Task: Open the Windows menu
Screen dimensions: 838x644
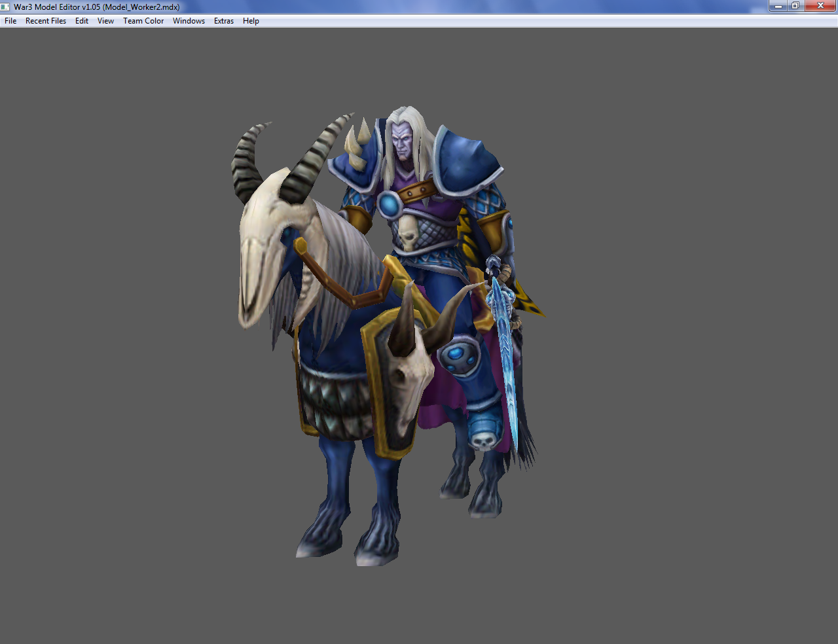Action: point(189,21)
